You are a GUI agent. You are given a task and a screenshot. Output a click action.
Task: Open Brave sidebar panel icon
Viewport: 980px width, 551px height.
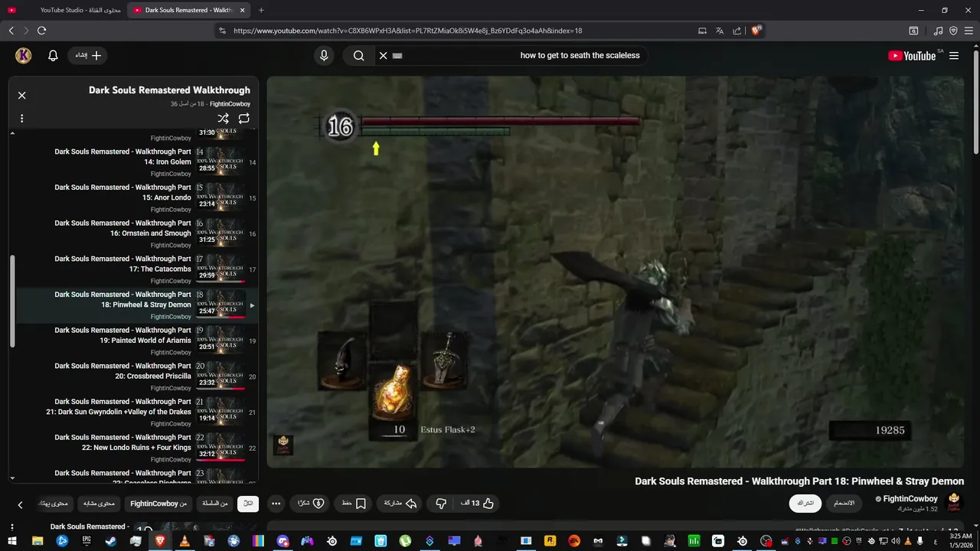(x=913, y=31)
